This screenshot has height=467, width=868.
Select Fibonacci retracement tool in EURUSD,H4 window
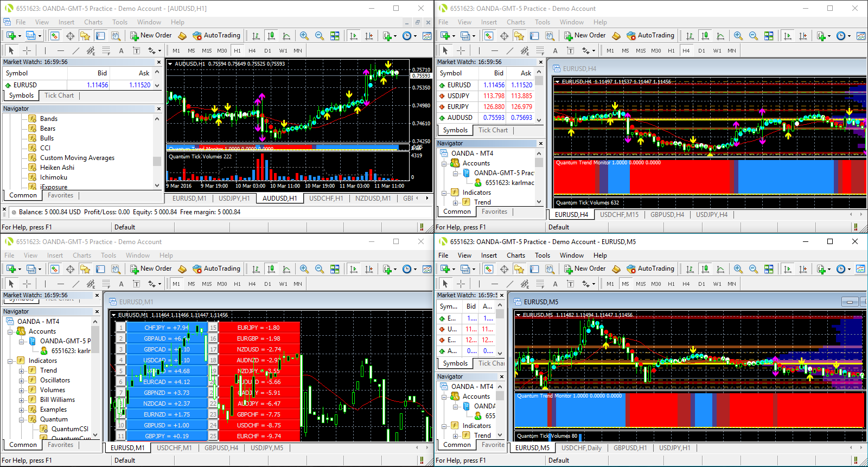point(540,50)
